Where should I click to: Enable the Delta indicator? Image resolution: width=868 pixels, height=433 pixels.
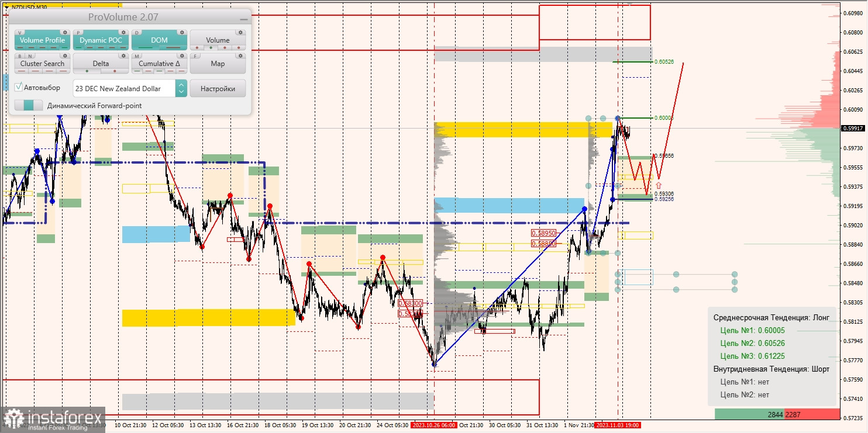[101, 64]
